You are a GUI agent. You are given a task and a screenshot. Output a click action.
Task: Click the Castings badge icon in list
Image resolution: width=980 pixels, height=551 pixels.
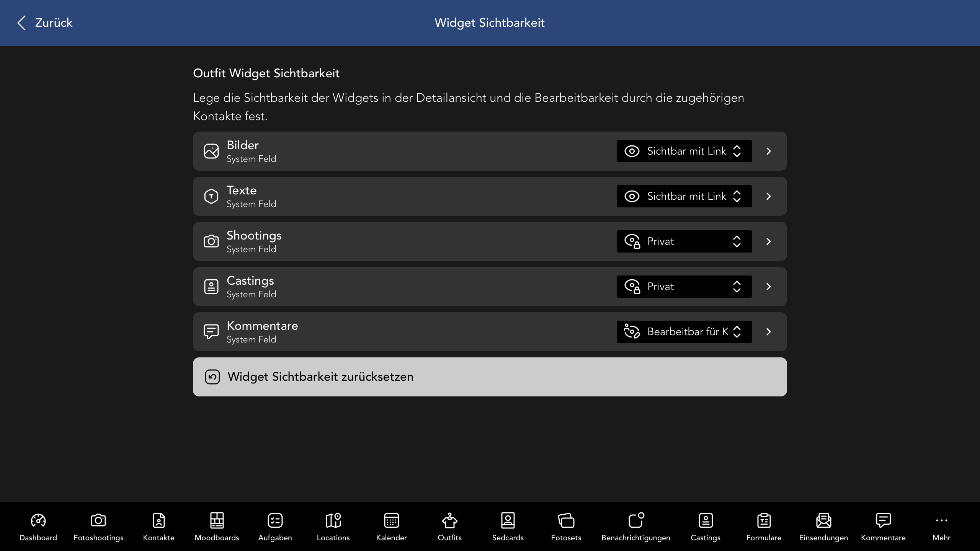tap(211, 287)
